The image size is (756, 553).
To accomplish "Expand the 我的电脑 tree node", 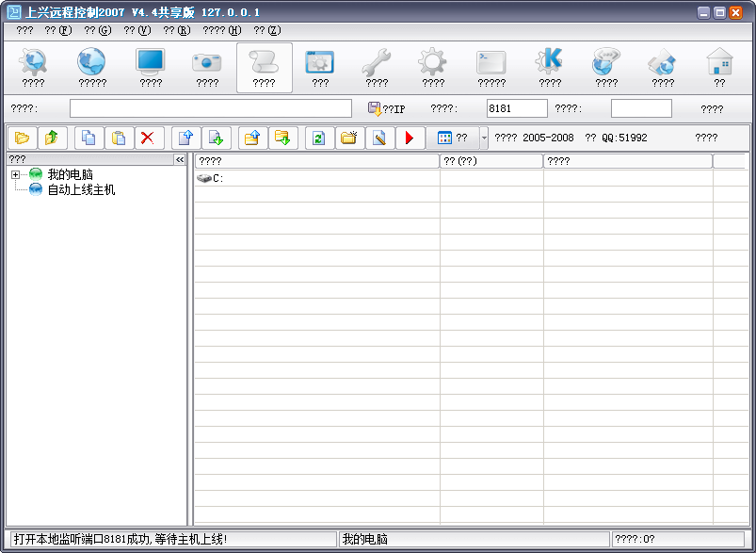I will click(16, 175).
